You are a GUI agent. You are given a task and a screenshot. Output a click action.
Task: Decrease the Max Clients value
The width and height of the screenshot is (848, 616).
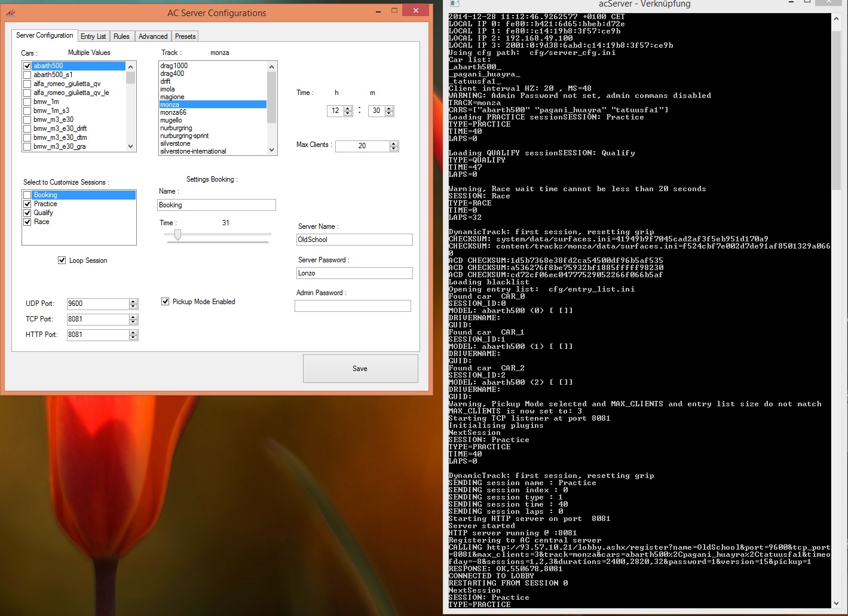[x=393, y=149]
